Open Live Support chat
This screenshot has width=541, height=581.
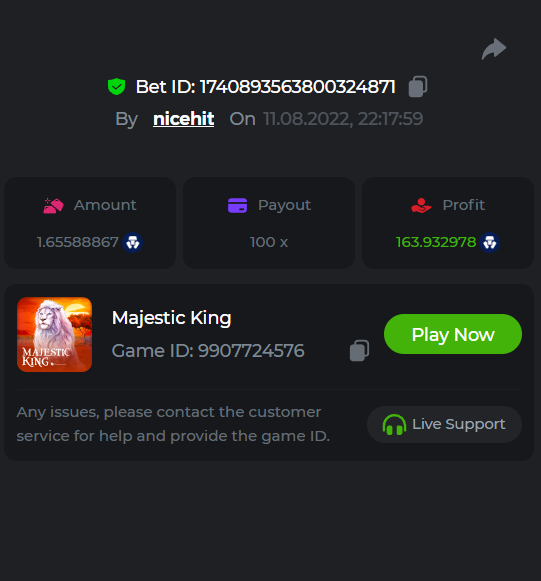(x=444, y=425)
